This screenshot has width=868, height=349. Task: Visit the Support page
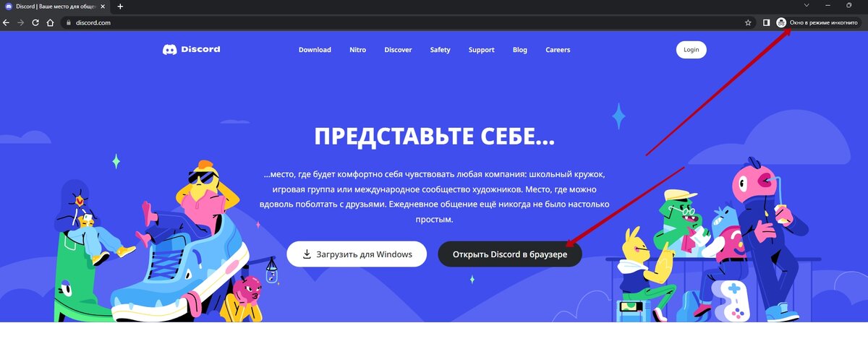(481, 50)
